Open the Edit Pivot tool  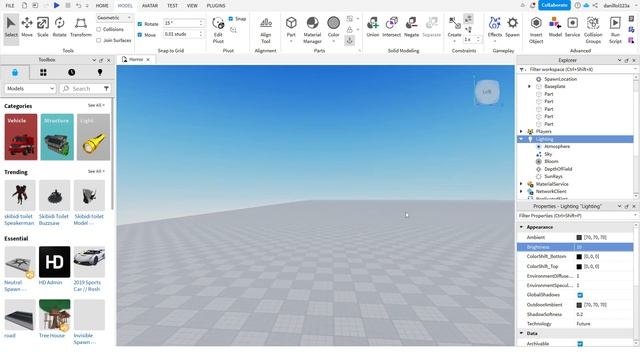[218, 29]
